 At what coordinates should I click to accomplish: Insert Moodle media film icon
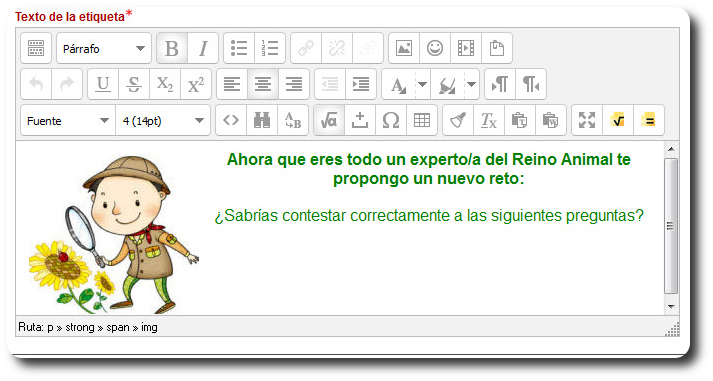coord(466,48)
